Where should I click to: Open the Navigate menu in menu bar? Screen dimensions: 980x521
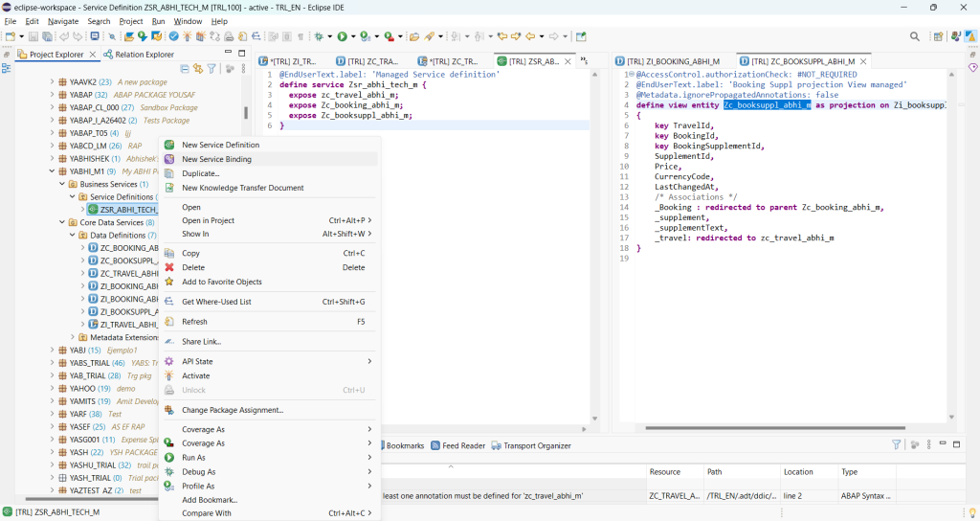[x=63, y=21]
